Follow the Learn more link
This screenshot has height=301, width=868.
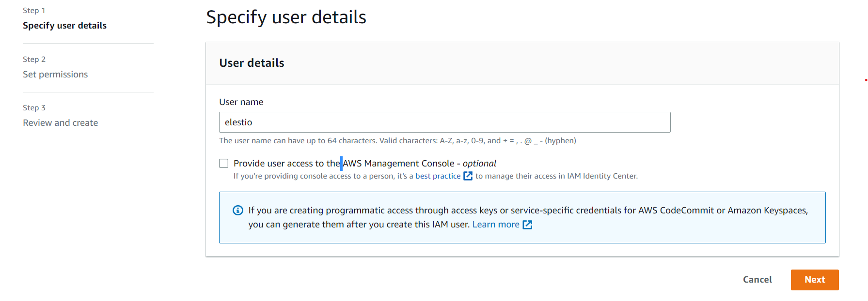click(495, 225)
